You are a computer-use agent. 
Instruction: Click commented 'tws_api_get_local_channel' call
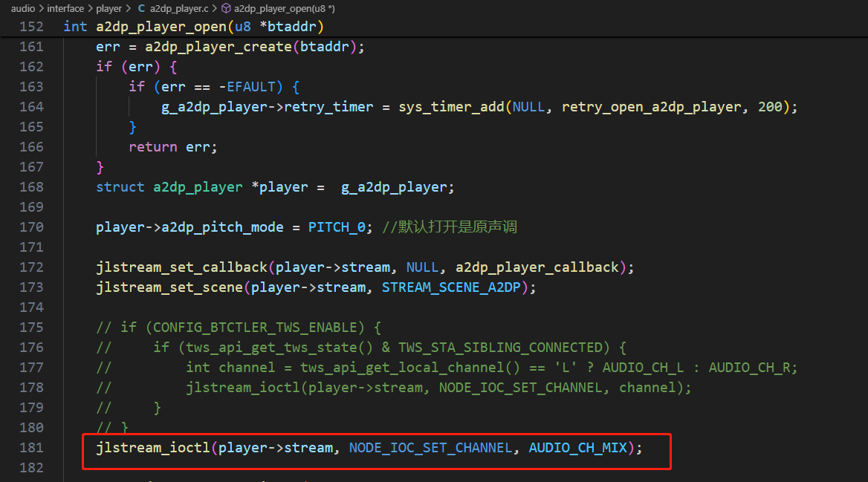(x=402, y=368)
